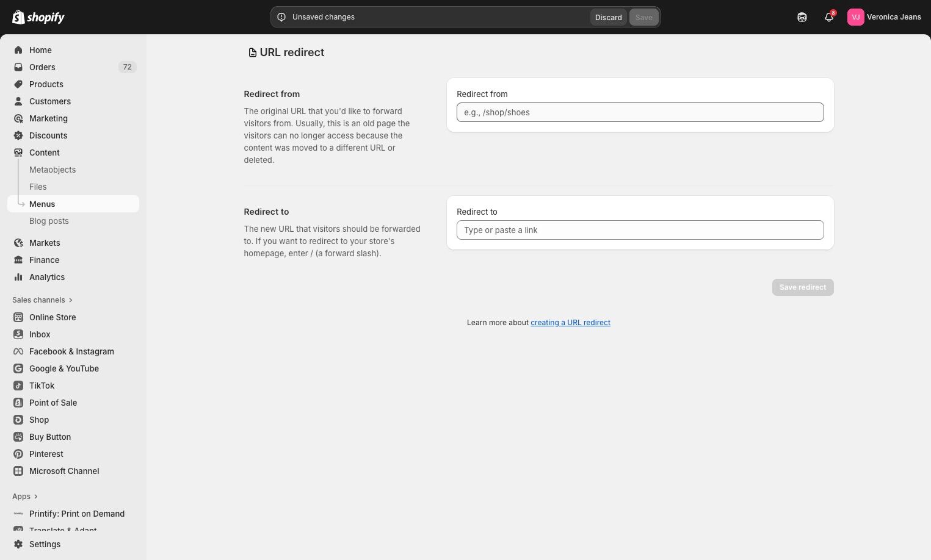Open Settings in the sidebar
This screenshot has width=931, height=560.
tap(45, 544)
